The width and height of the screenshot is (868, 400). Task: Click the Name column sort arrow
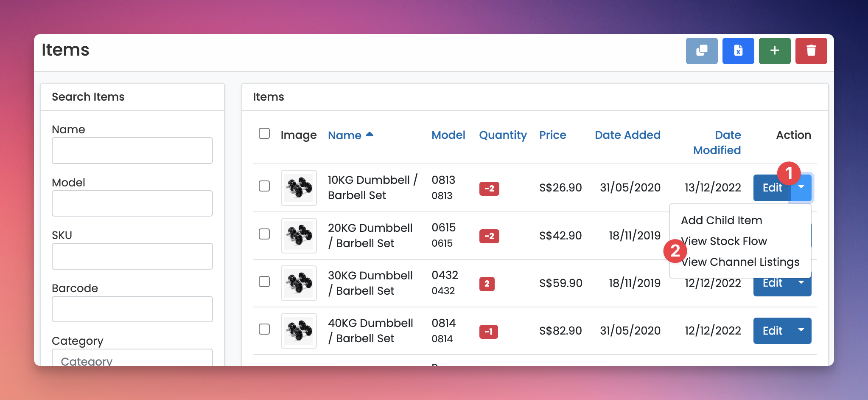click(370, 135)
